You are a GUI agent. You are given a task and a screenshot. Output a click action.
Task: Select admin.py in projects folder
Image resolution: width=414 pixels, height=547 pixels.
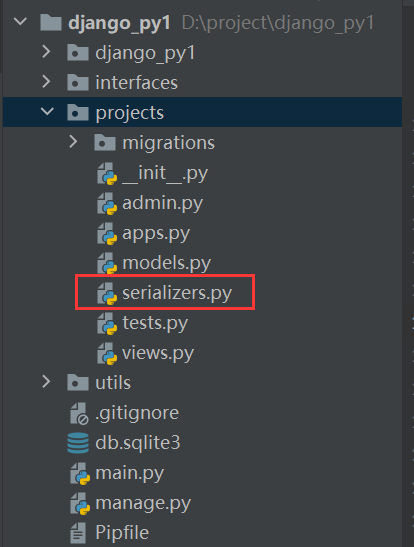point(162,203)
